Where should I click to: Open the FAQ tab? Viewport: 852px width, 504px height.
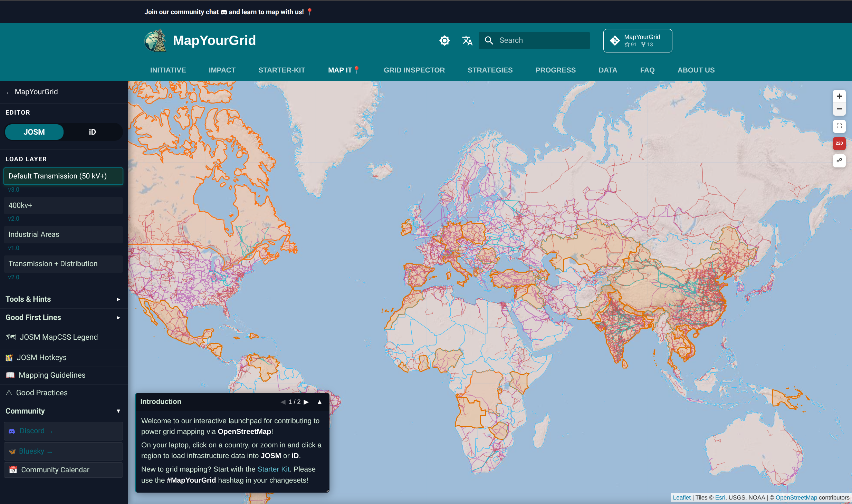coord(647,70)
